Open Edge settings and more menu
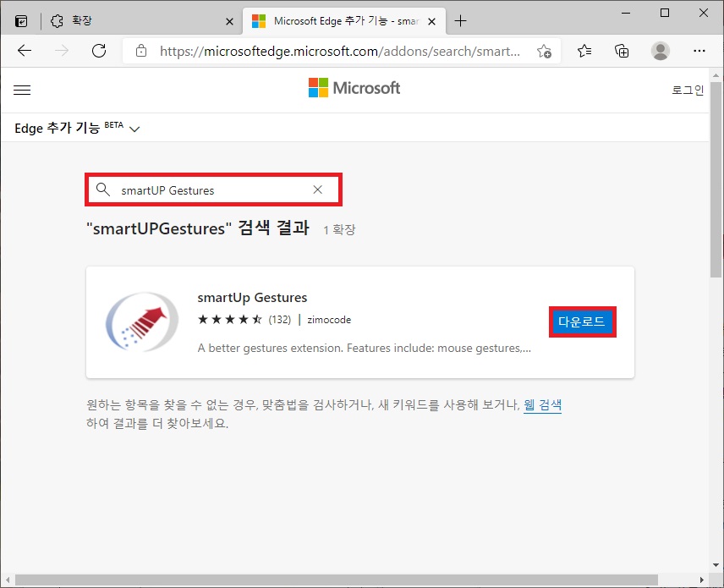Viewport: 724px width, 588px height. coord(699,51)
